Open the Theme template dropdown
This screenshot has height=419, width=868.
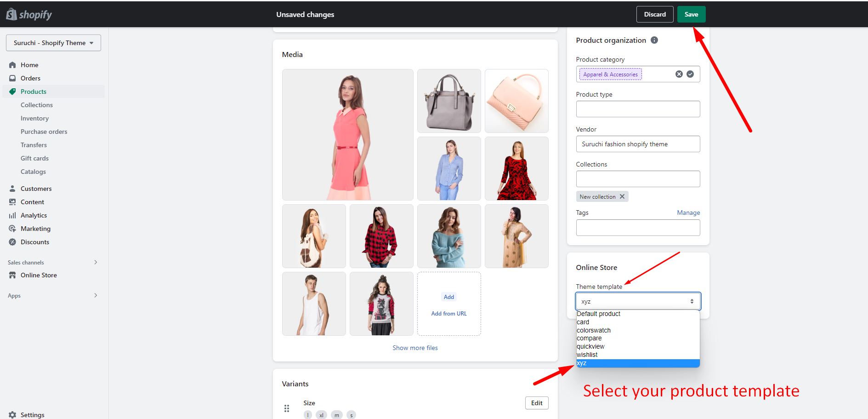click(638, 301)
